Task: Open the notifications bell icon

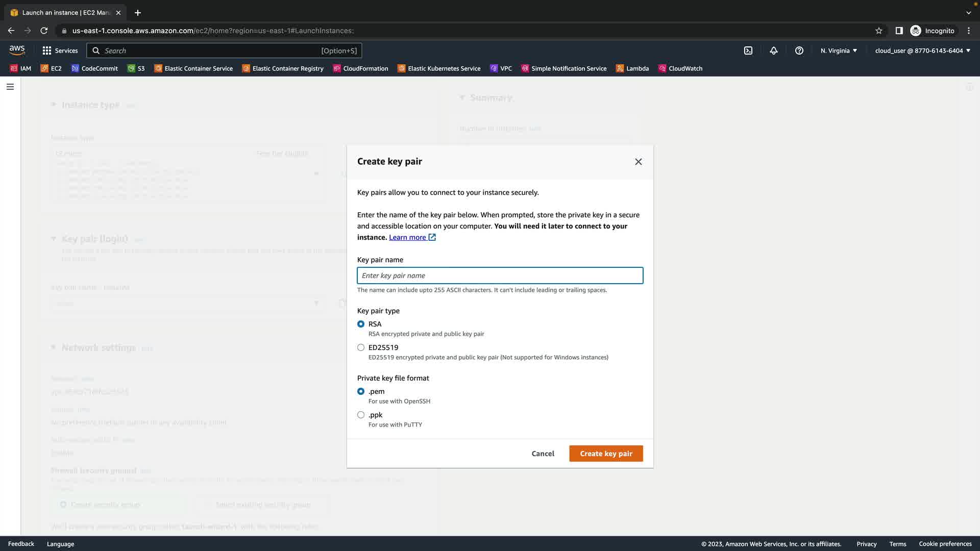Action: [774, 51]
